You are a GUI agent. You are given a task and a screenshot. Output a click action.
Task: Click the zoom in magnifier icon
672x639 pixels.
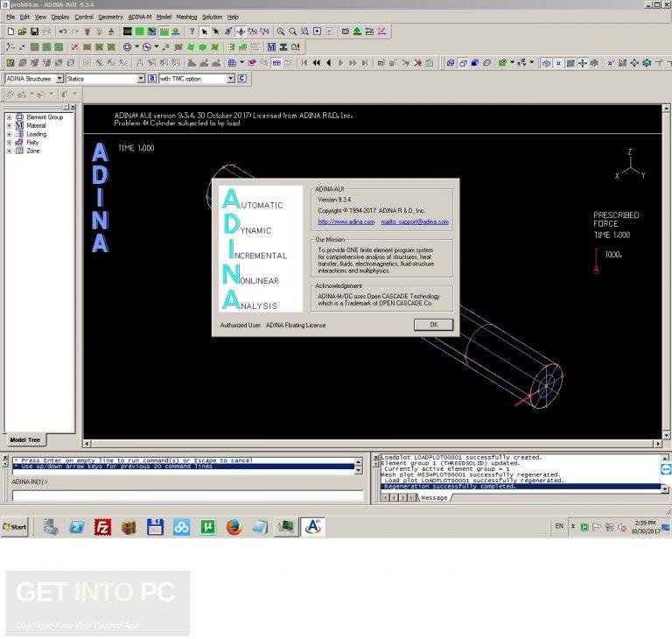(x=281, y=32)
